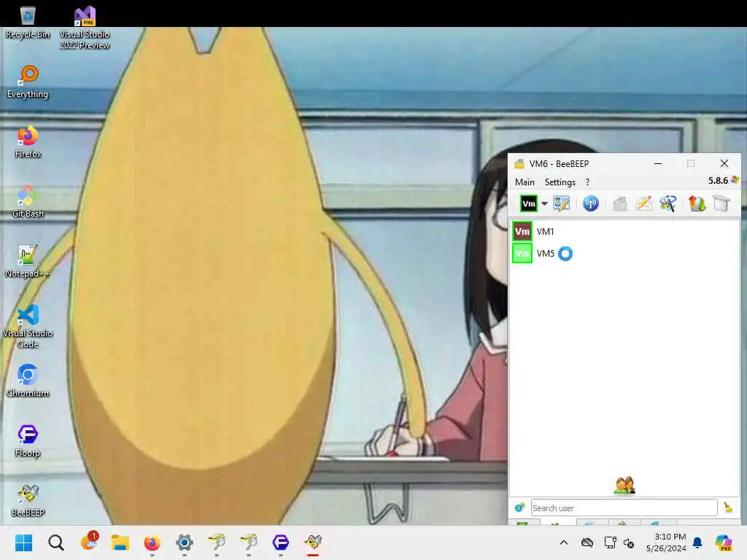
Task: Click the screenshot box toolbar icon
Action: pyautogui.click(x=721, y=204)
